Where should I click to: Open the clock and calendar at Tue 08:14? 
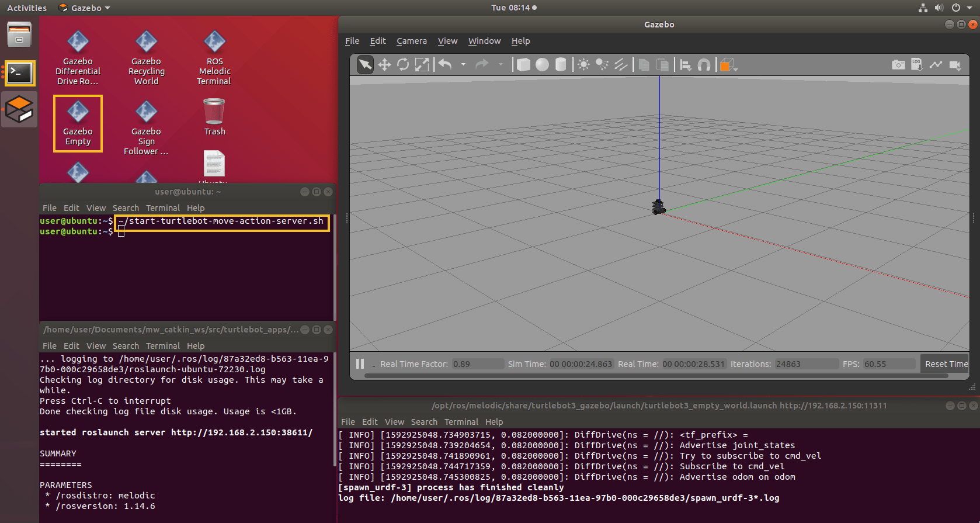tap(513, 8)
